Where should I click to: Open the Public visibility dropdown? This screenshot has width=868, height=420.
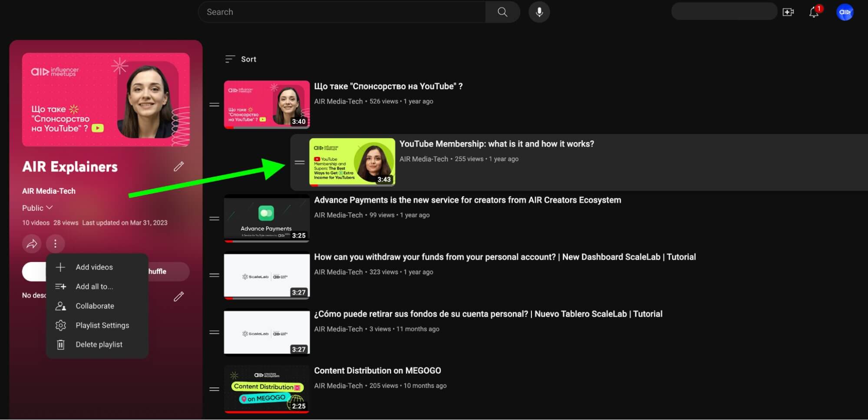coord(37,208)
